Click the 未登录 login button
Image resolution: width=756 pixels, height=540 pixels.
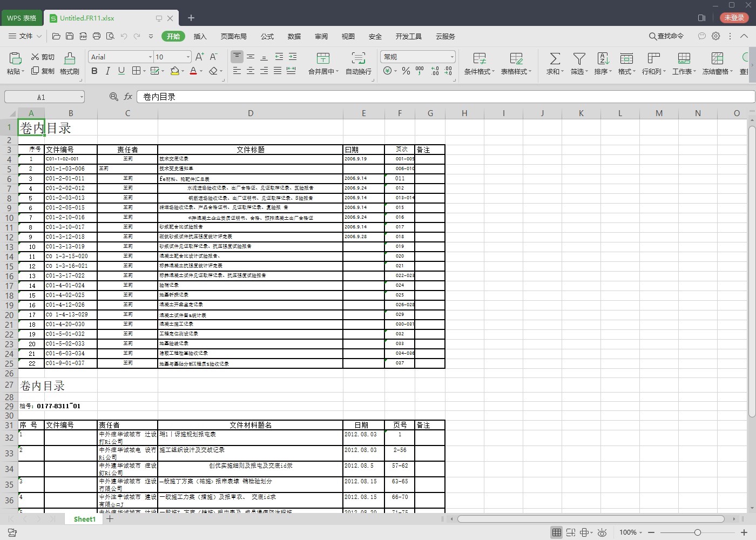pos(734,18)
